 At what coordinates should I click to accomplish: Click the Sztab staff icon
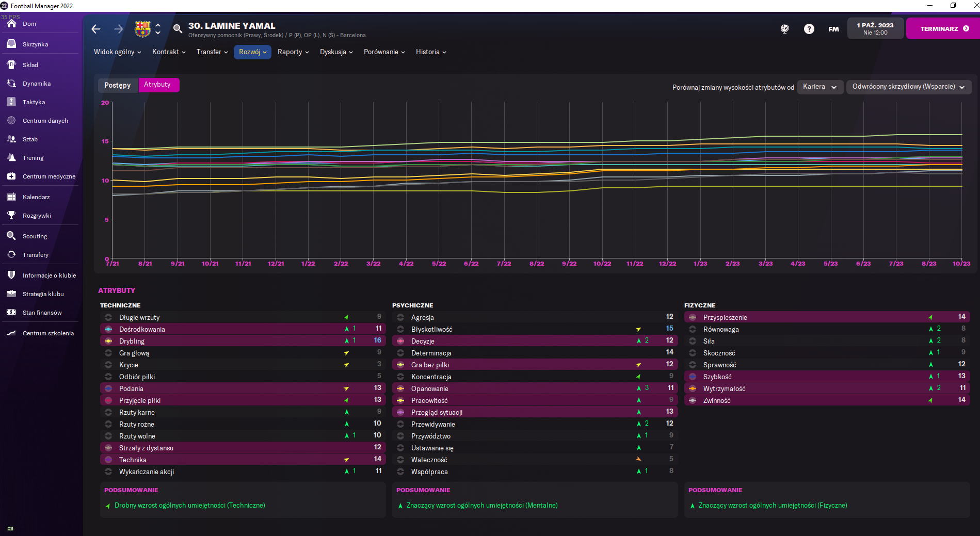(11, 139)
